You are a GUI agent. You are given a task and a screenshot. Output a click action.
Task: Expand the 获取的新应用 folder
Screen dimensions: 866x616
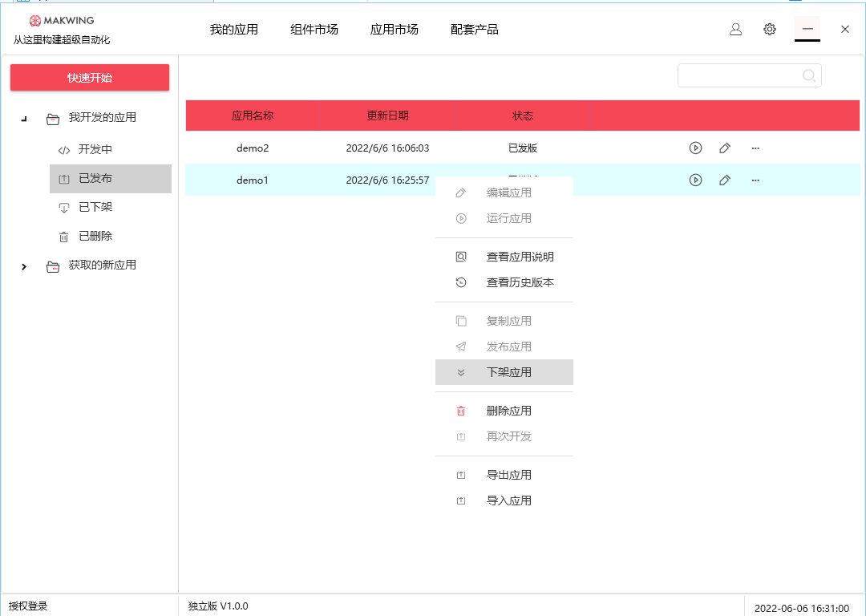(x=24, y=266)
